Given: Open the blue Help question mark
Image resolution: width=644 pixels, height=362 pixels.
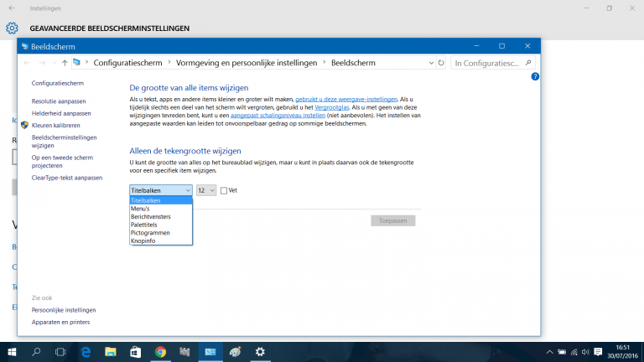Looking at the screenshot, I should (535, 76).
